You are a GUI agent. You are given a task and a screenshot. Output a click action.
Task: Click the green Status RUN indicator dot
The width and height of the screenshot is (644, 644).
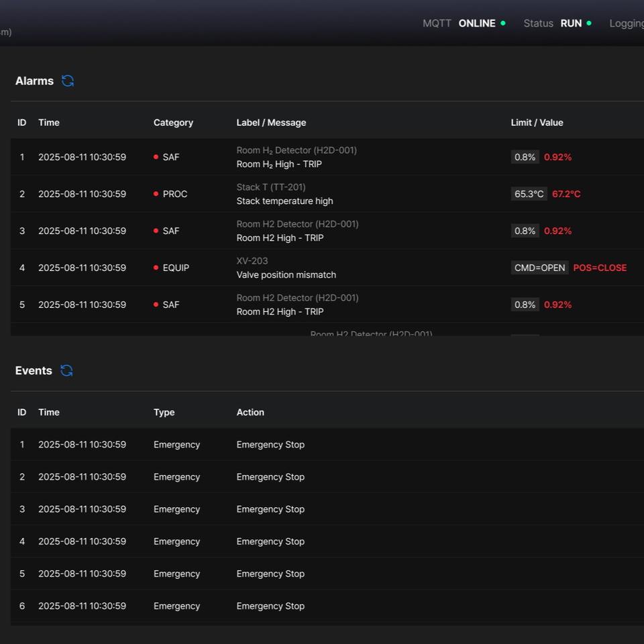589,23
